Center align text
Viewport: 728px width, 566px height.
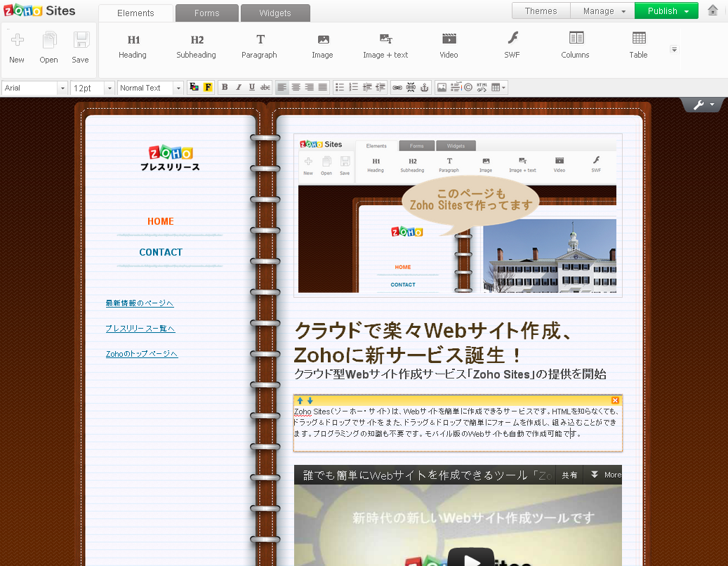pyautogui.click(x=296, y=87)
